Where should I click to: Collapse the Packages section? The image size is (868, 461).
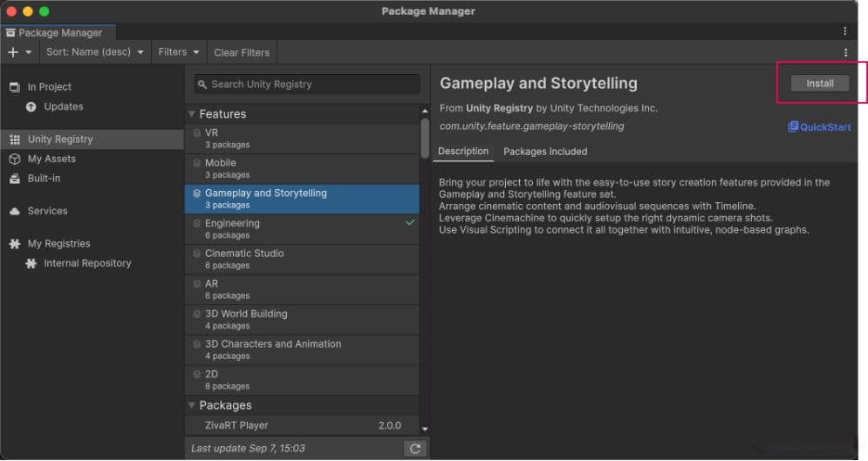coord(192,405)
